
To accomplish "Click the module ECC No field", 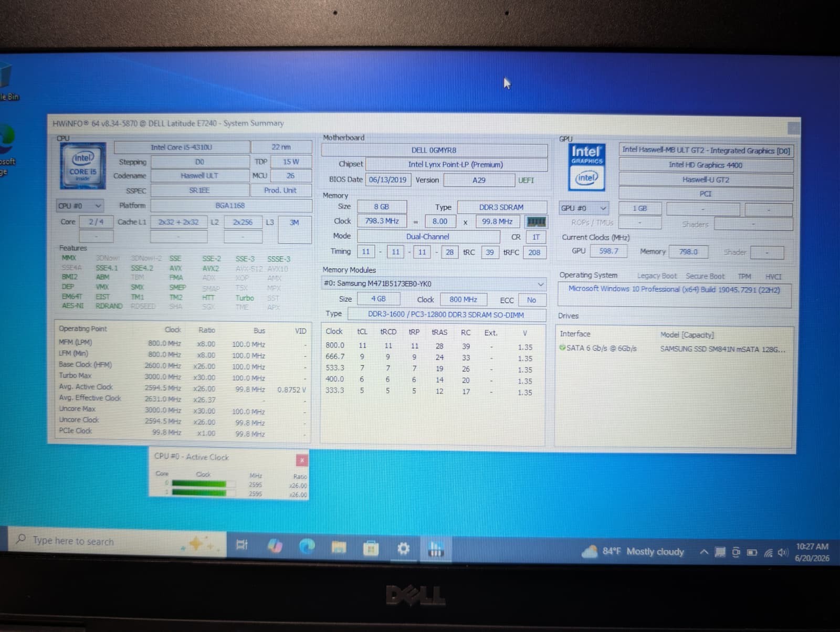I will (532, 300).
